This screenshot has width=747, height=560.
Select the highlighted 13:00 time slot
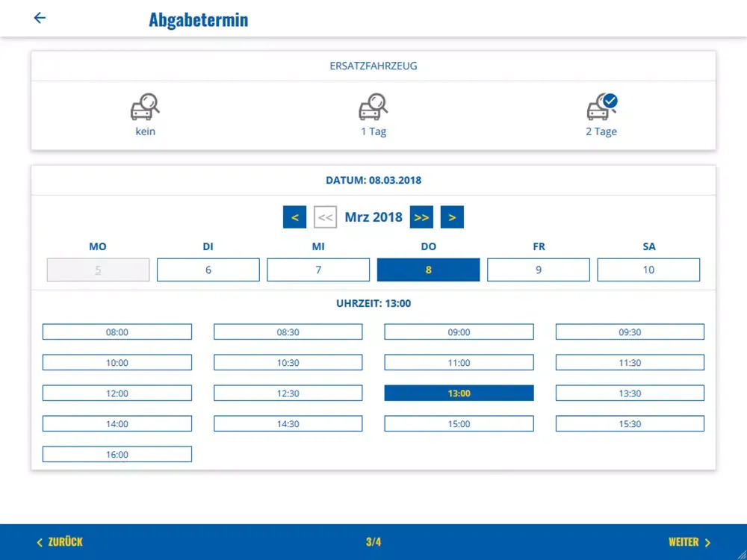[459, 393]
